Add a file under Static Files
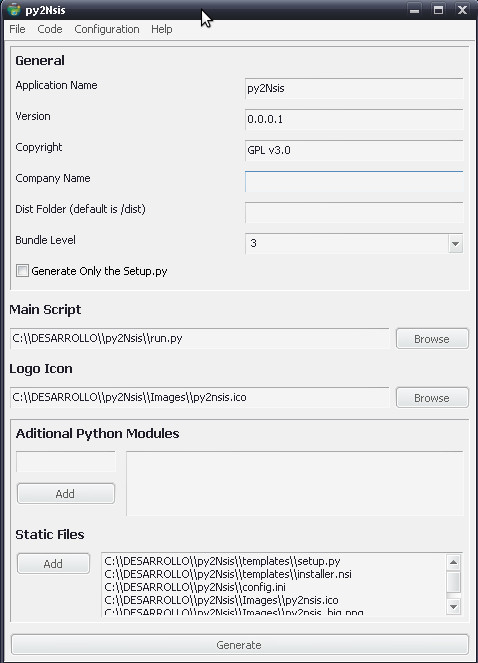Viewport: 478px width, 663px height. point(53,564)
